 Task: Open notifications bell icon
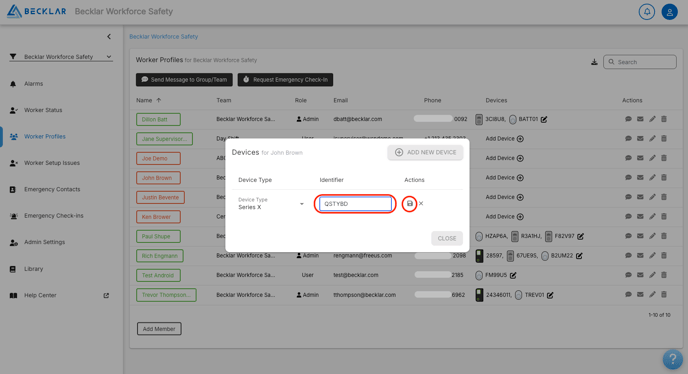pyautogui.click(x=647, y=12)
